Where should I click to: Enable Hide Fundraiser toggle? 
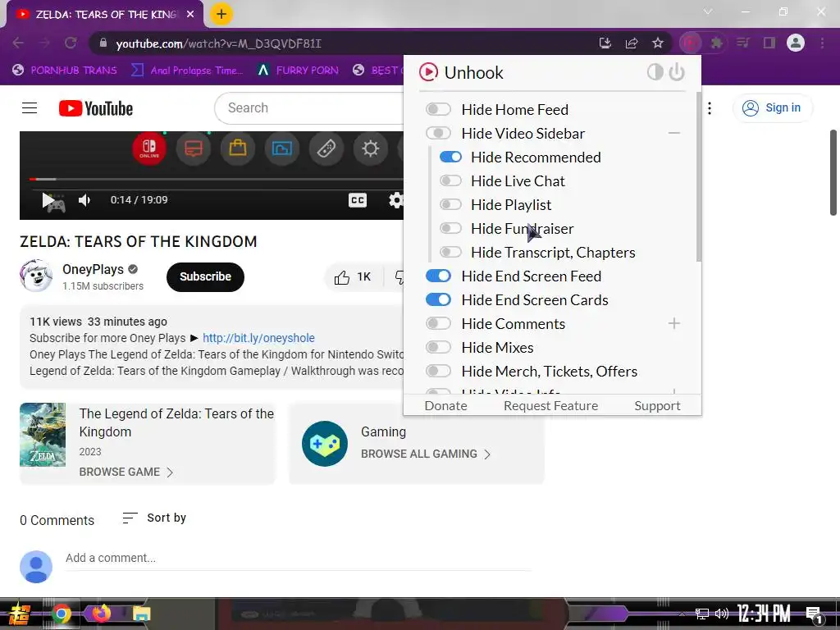(450, 228)
